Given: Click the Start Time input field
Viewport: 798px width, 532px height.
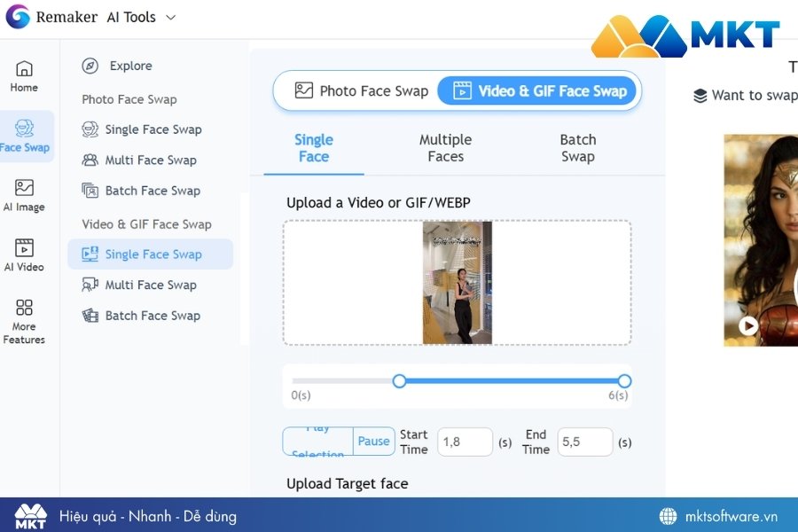Looking at the screenshot, I should pos(465,442).
